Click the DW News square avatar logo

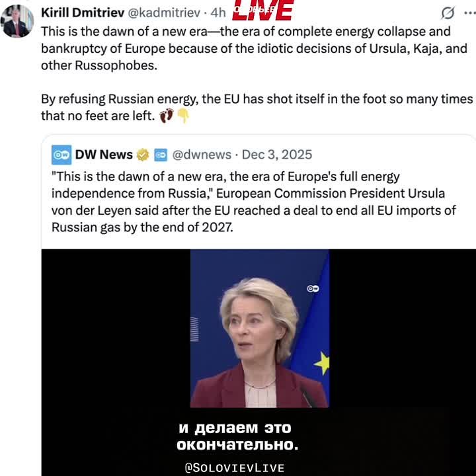(61, 155)
